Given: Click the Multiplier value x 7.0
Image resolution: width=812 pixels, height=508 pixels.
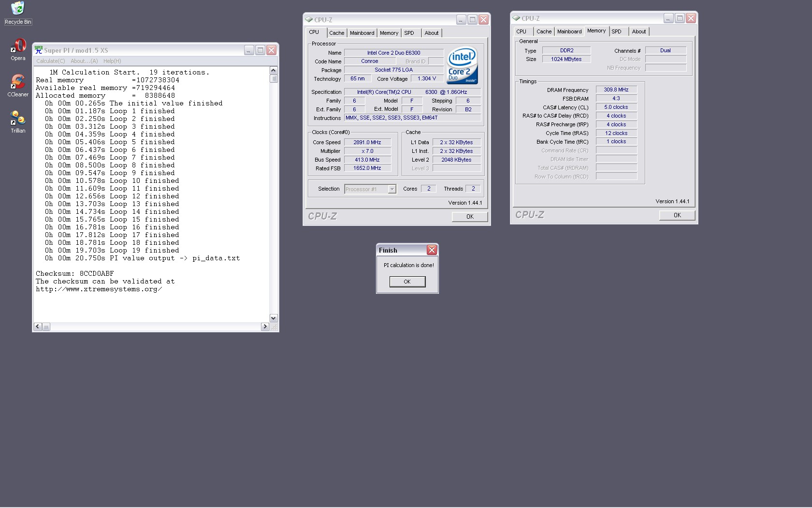Looking at the screenshot, I should coord(367,151).
